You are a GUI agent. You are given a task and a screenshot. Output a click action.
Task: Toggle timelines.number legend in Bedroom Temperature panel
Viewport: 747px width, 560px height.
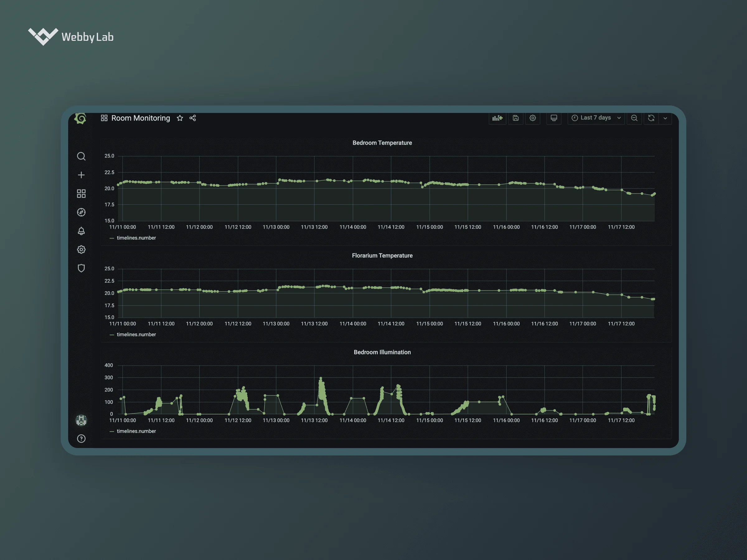(136, 238)
